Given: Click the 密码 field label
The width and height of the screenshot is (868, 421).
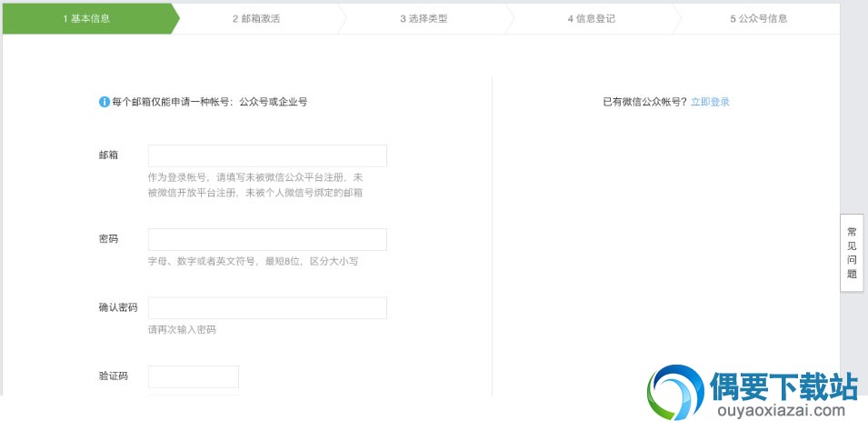Looking at the screenshot, I should 108,239.
